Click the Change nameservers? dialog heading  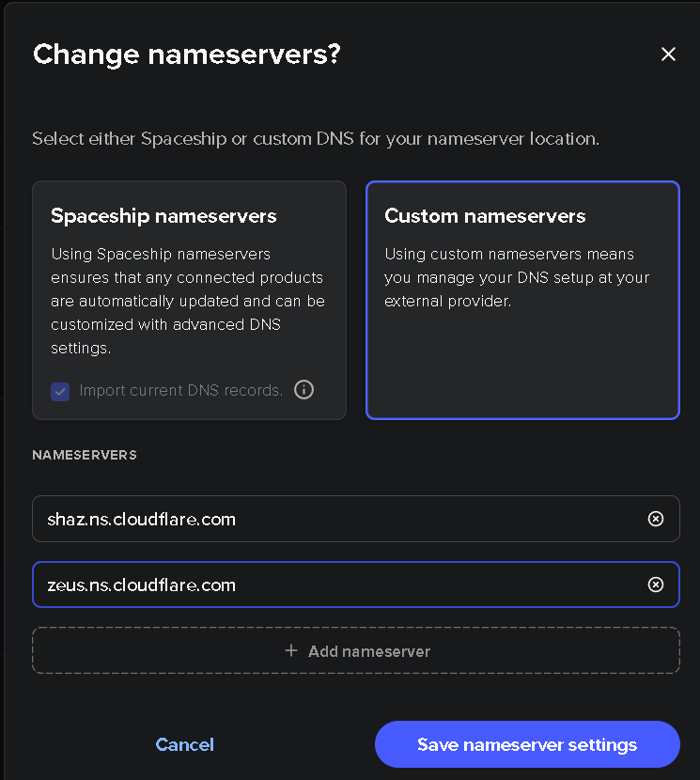tap(187, 55)
